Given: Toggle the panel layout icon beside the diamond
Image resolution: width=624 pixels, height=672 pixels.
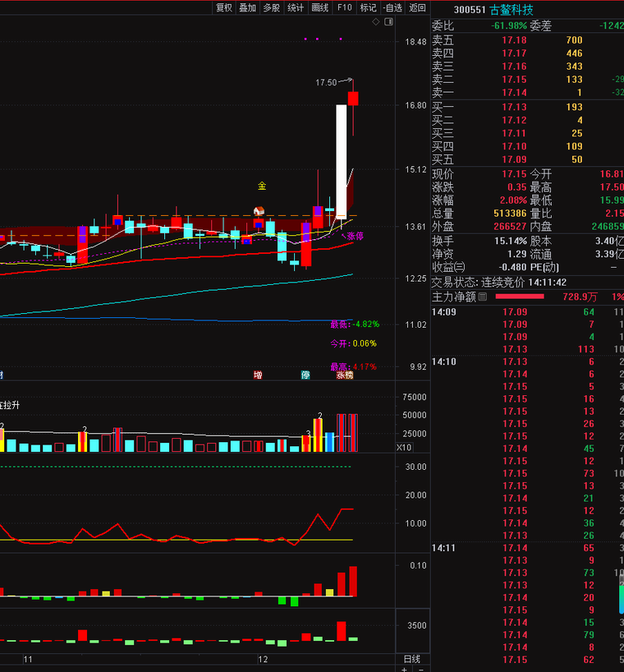Looking at the screenshot, I should pos(388,23).
